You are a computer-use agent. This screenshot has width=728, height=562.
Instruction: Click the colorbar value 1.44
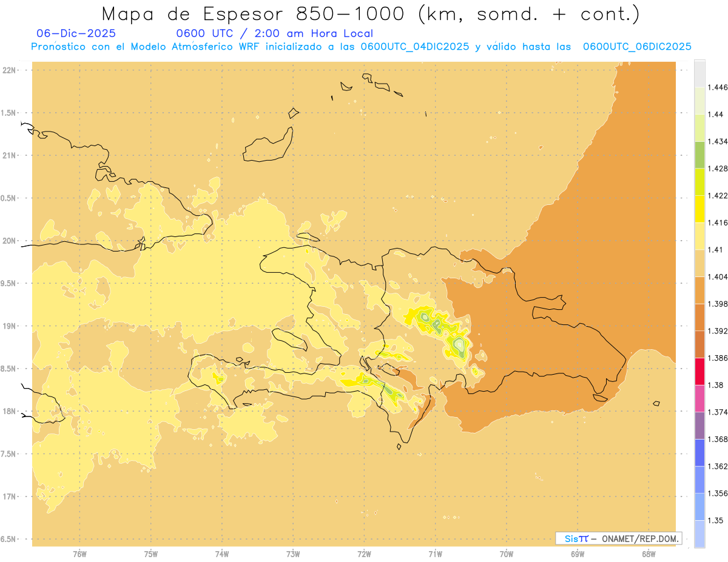coord(717,114)
